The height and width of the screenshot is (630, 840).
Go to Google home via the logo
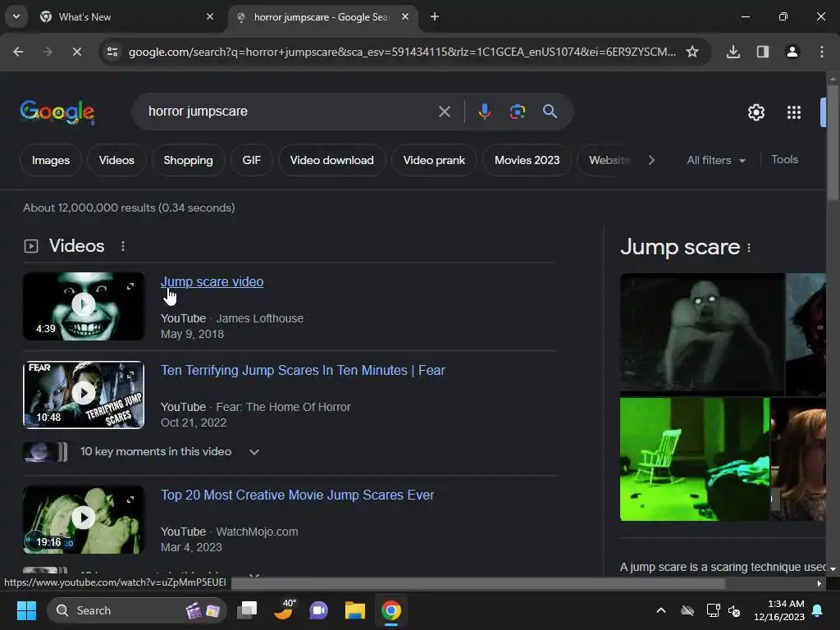pyautogui.click(x=57, y=112)
